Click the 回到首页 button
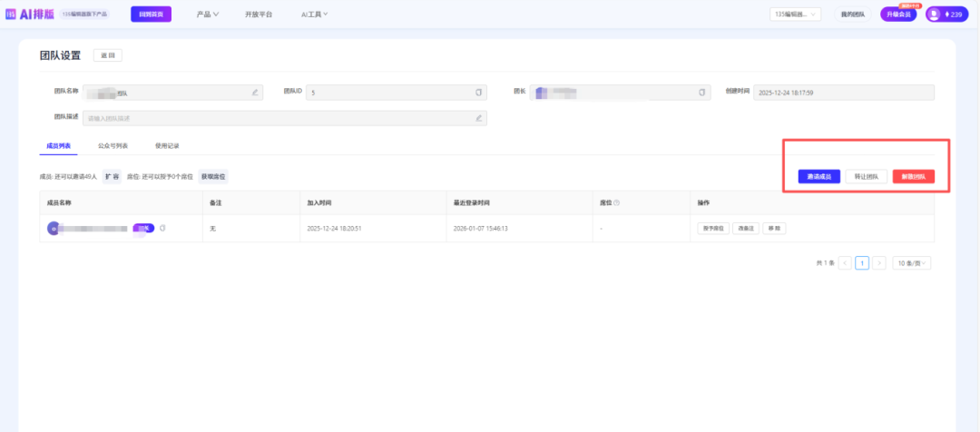The image size is (980, 432). (x=151, y=14)
